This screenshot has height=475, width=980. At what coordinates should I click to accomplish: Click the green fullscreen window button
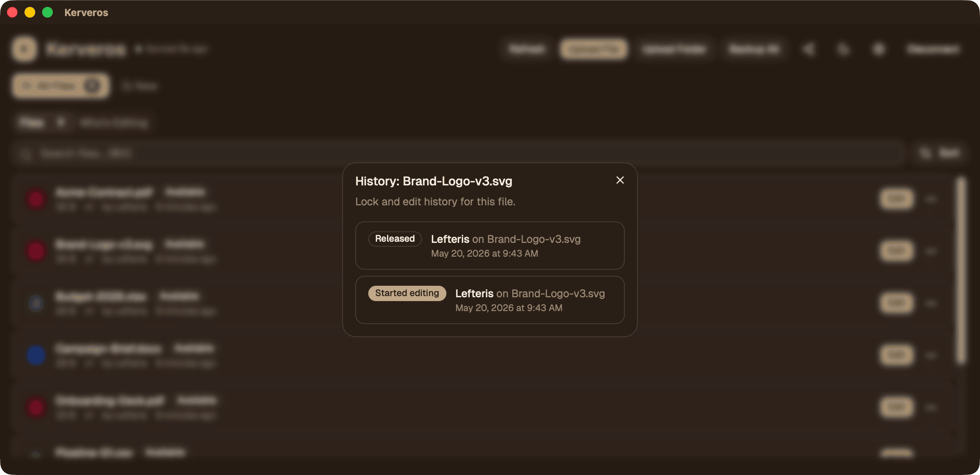[47, 13]
